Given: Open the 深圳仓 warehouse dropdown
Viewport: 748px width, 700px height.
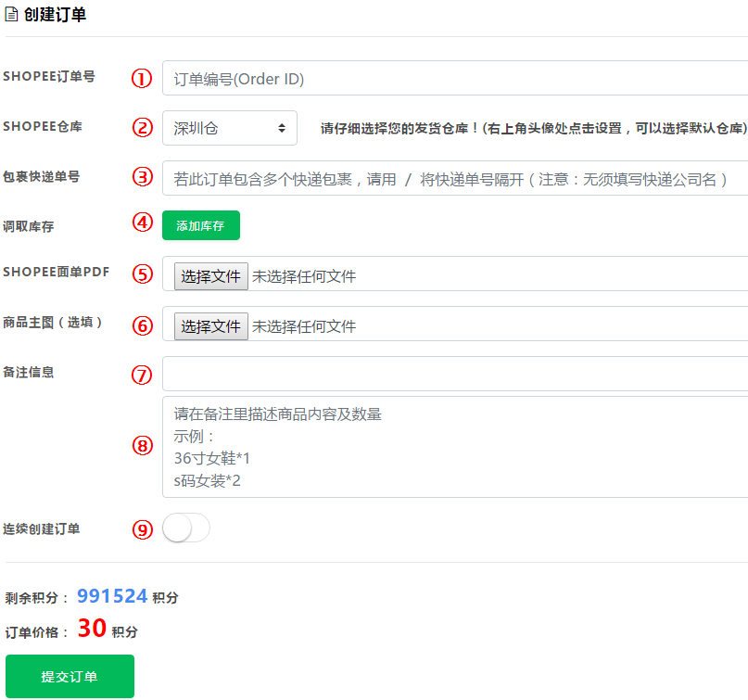Looking at the screenshot, I should click(230, 128).
